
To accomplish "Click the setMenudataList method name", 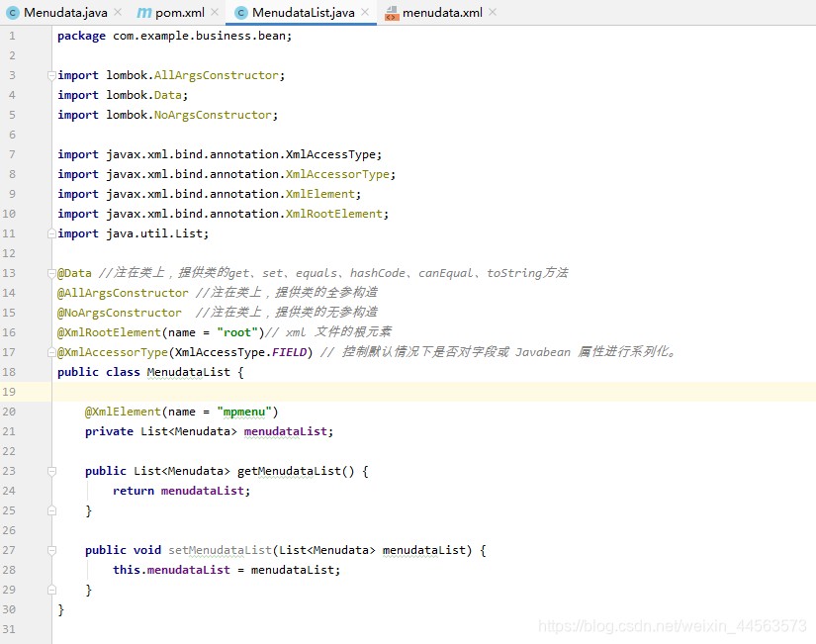I will (x=220, y=550).
